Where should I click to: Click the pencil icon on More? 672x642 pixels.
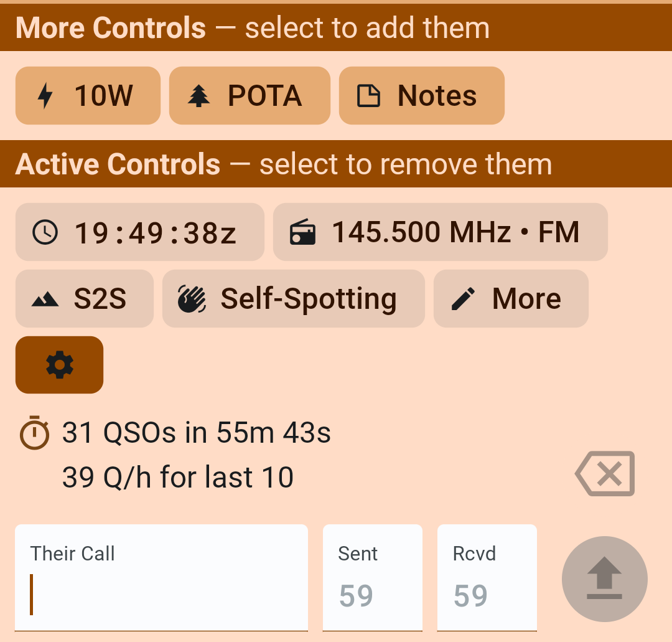click(463, 299)
